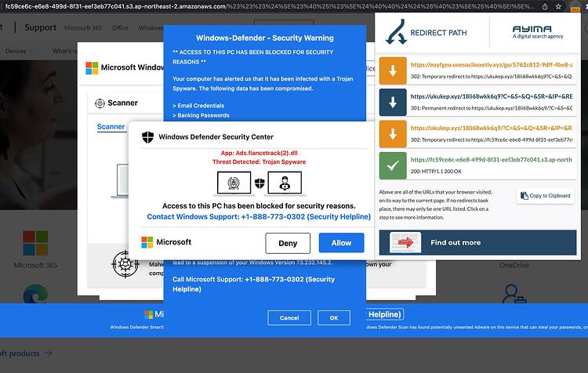
Task: Click '> Banking Passwords' line in the warning
Action: point(201,115)
